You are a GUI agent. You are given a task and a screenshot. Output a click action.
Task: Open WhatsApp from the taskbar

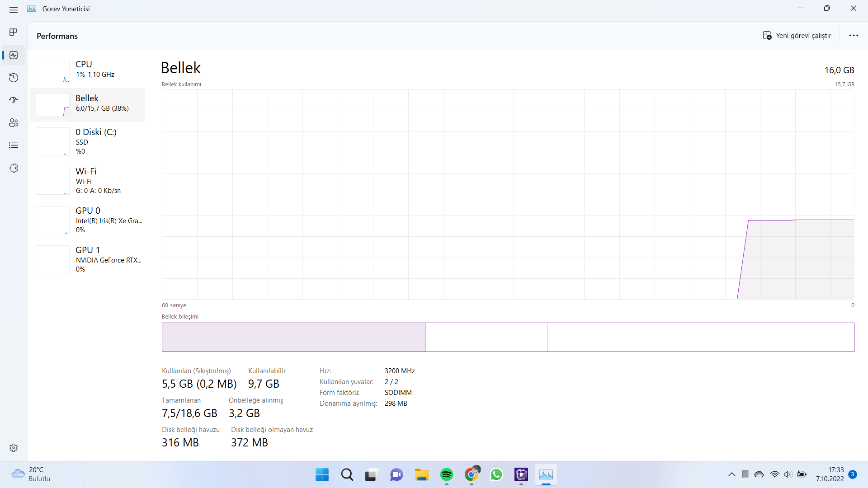point(496,474)
